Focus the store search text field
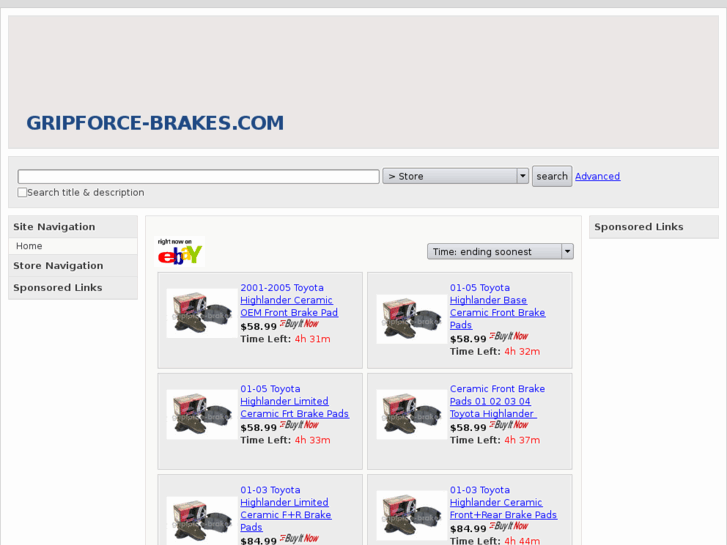727x545 pixels. coord(198,176)
